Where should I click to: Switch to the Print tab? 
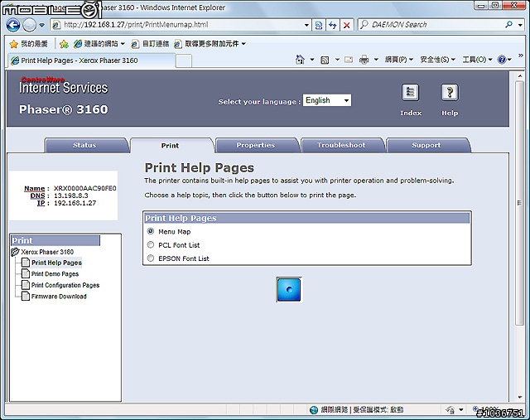click(x=170, y=146)
